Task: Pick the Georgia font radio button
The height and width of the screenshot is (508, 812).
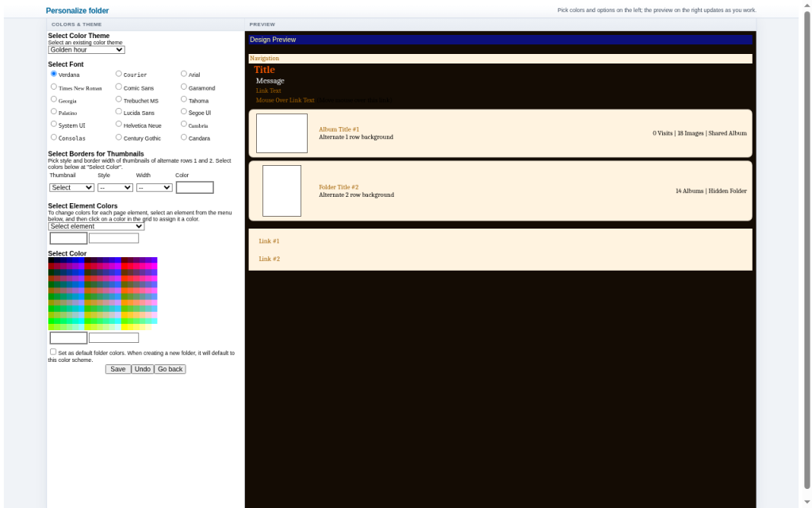Action: pos(53,99)
